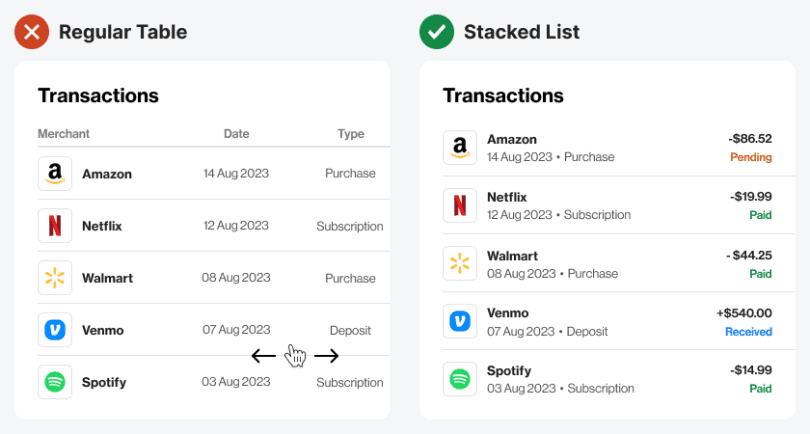Click the Spotify logo in the stacked list
This screenshot has height=434, width=810.
pyautogui.click(x=460, y=379)
